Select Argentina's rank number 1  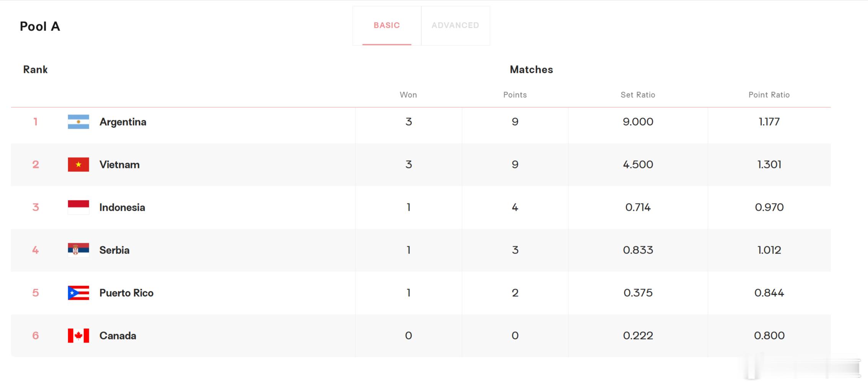point(36,122)
